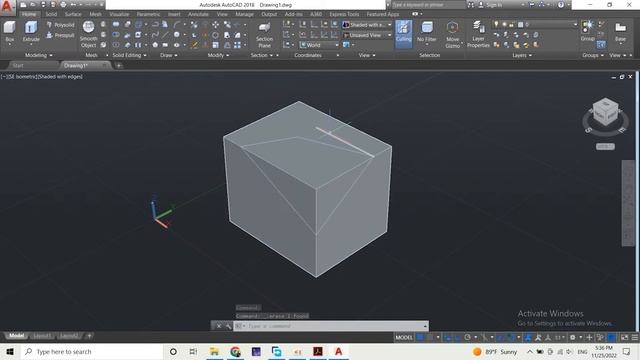Open the Section Plane tool

point(264,34)
